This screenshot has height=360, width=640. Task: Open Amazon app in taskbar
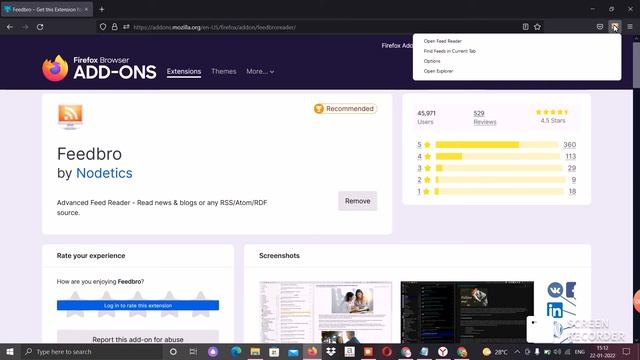tap(349, 351)
